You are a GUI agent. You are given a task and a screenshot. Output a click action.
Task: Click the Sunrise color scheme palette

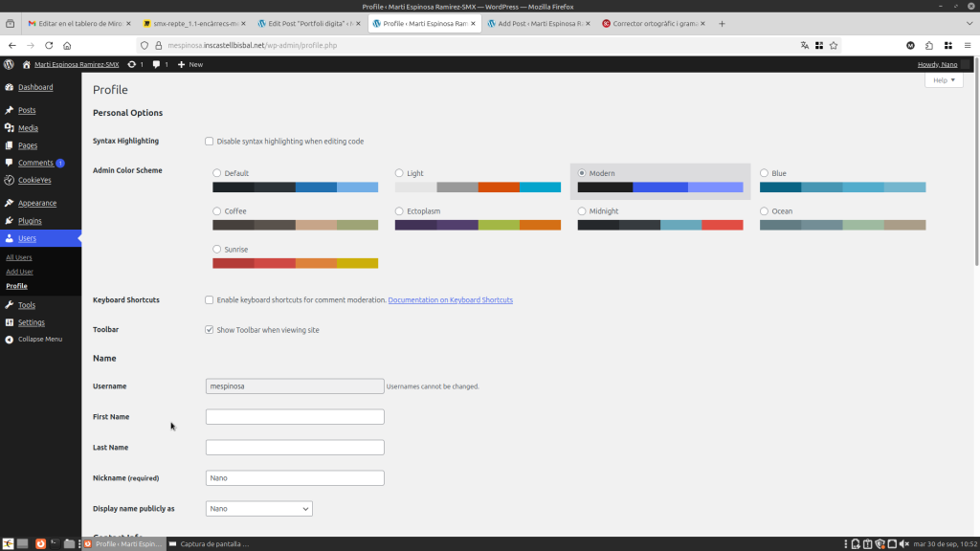click(295, 263)
